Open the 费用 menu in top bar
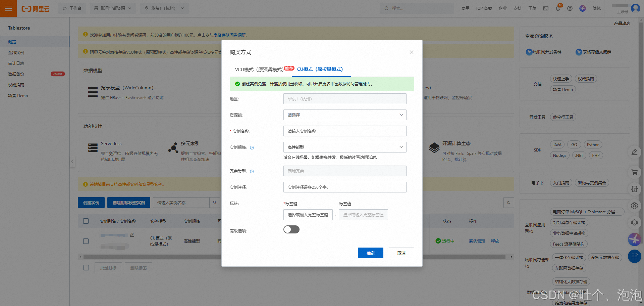The width and height of the screenshot is (644, 306). point(465,8)
